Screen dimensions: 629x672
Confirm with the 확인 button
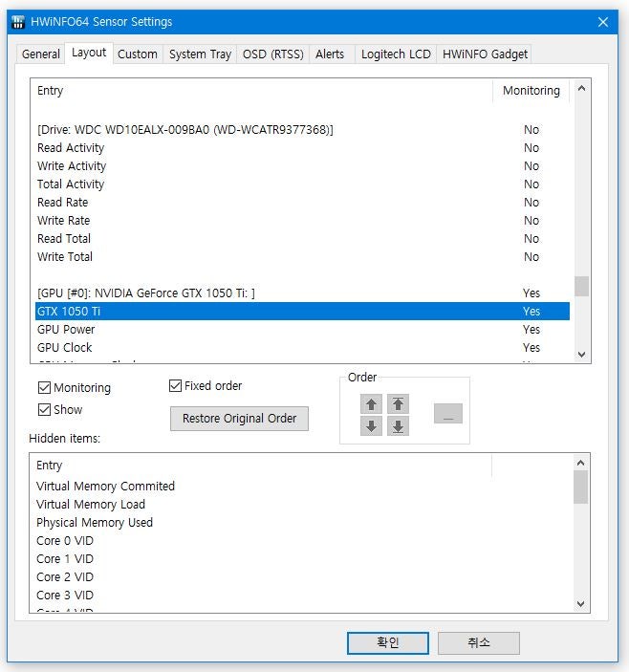point(388,643)
